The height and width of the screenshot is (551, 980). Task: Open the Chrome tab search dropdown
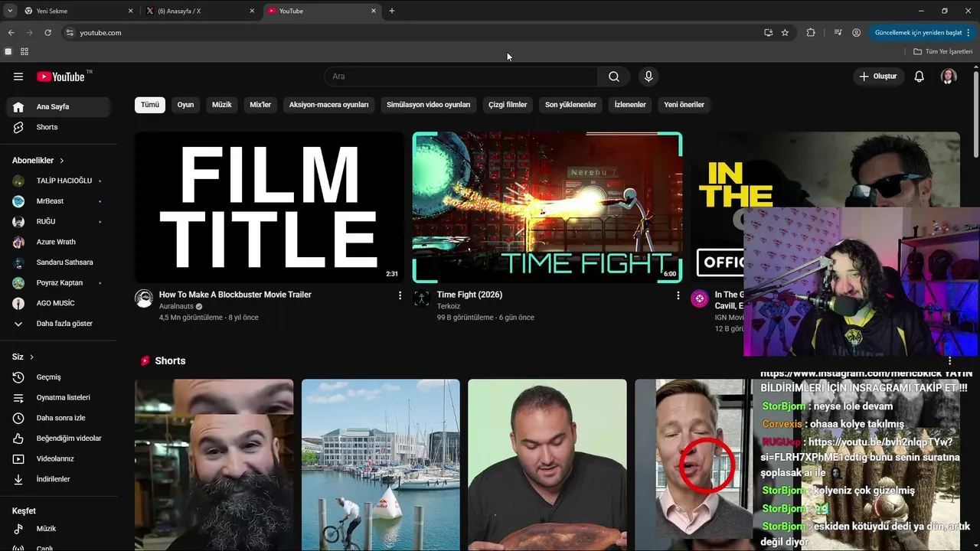[x=10, y=11]
